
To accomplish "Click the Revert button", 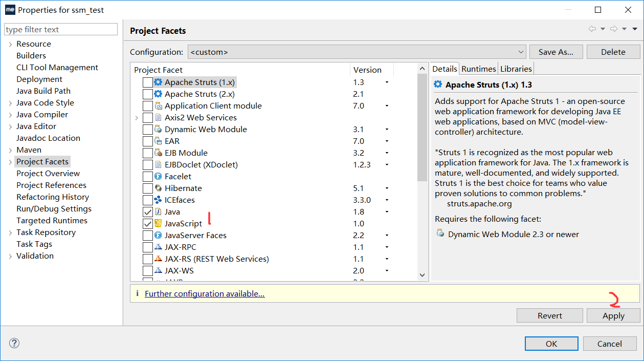I will click(x=550, y=315).
